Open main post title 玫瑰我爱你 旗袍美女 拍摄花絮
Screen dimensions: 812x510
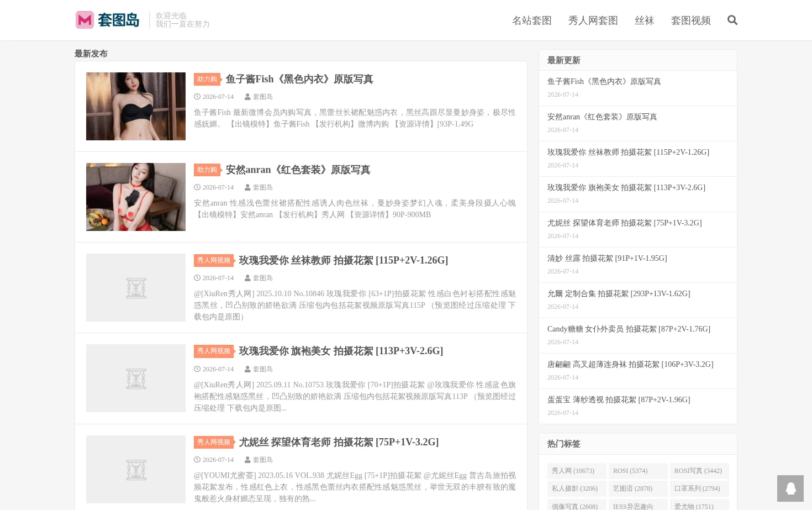[341, 351]
